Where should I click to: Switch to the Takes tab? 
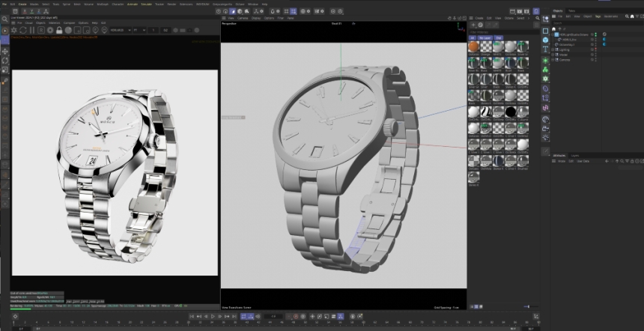coord(571,10)
